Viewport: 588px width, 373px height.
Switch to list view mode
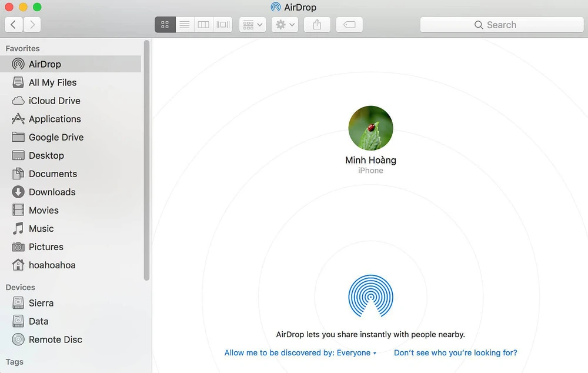[185, 25]
